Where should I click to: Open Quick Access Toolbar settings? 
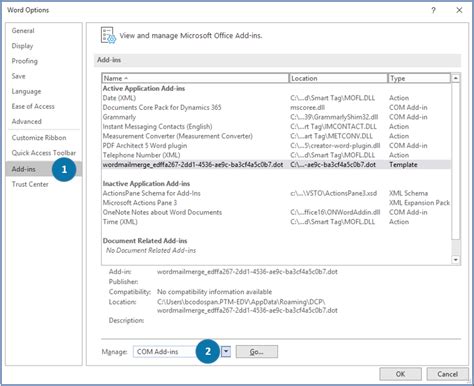point(44,153)
